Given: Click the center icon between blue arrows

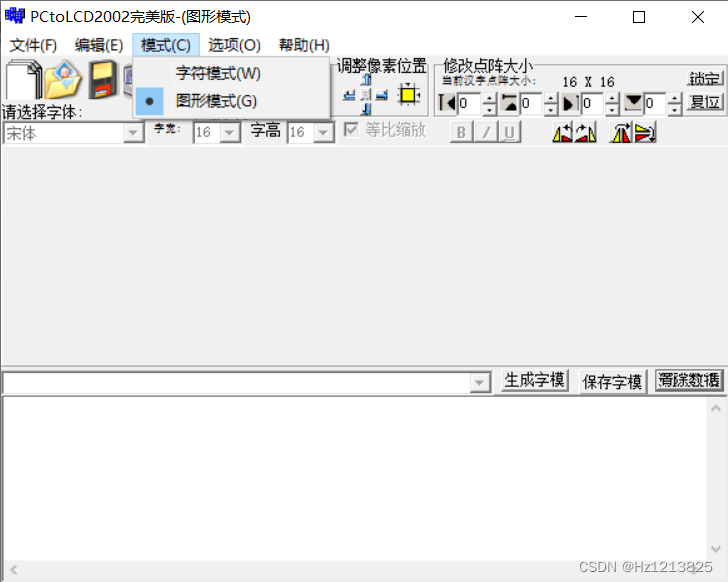Looking at the screenshot, I should pos(366,95).
